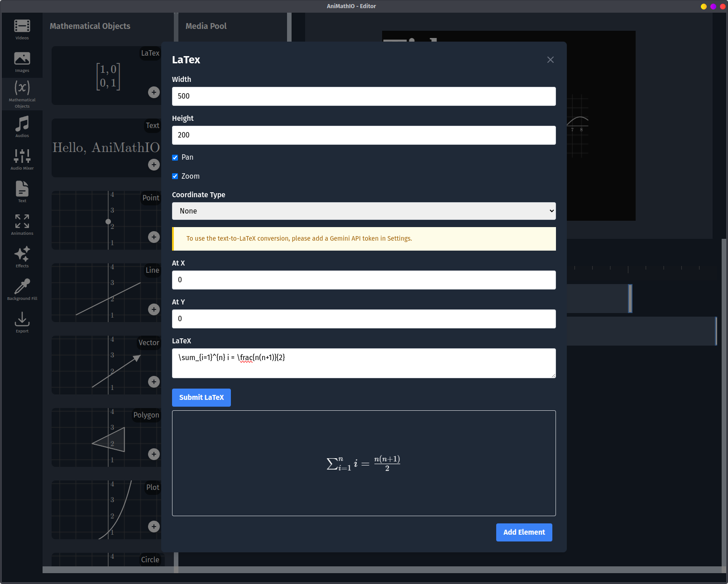Add the Vector object with plus icon
728x584 pixels.
(154, 382)
